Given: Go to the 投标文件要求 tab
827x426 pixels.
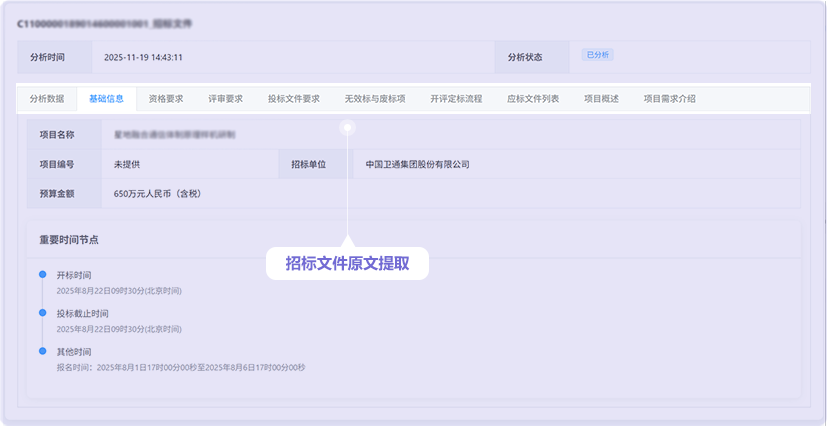Looking at the screenshot, I should click(x=294, y=99).
